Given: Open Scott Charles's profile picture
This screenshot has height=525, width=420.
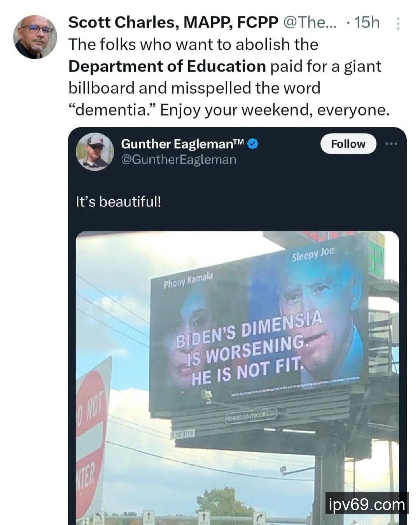Looking at the screenshot, I should click(35, 37).
